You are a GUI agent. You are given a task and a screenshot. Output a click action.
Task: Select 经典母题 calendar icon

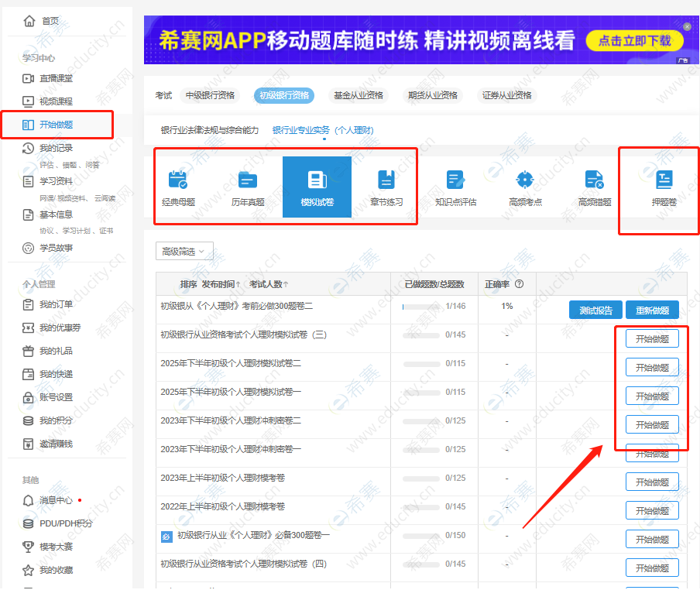[178, 180]
